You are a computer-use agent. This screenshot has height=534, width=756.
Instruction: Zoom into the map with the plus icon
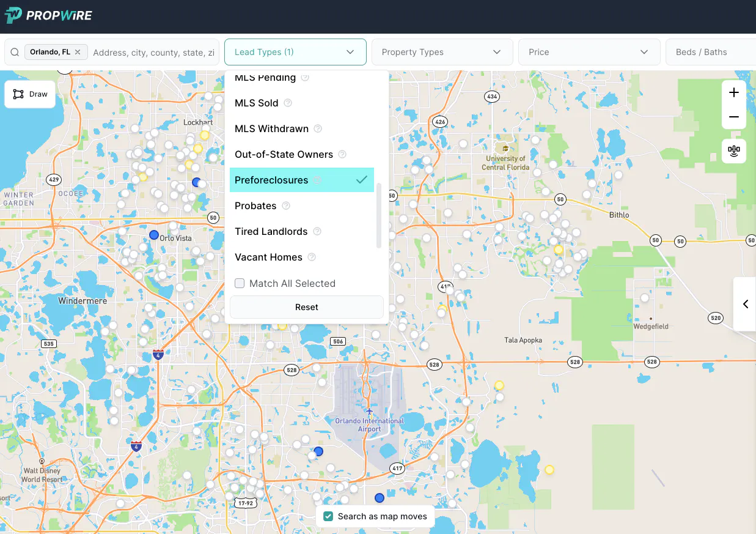pos(733,92)
